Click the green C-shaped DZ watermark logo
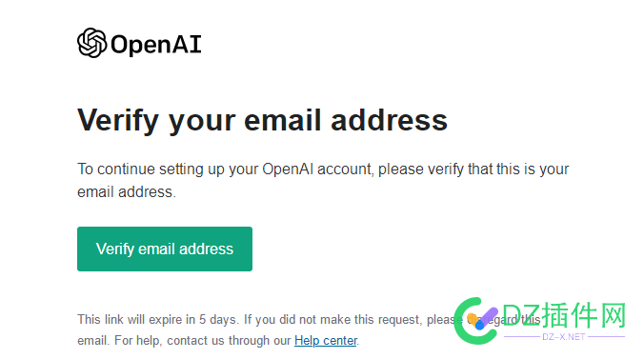Image resolution: width=644 pixels, height=359 pixels. [473, 321]
